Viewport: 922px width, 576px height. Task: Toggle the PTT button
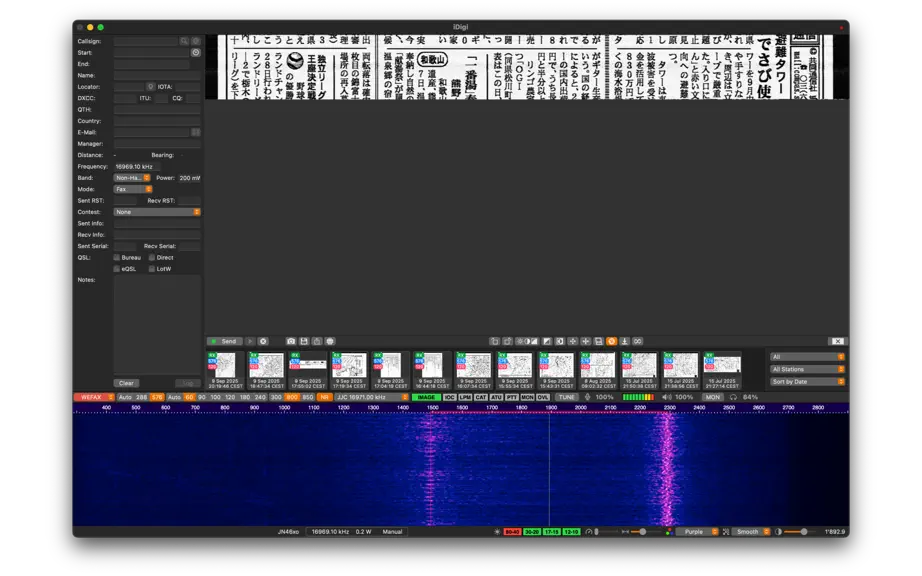click(512, 397)
